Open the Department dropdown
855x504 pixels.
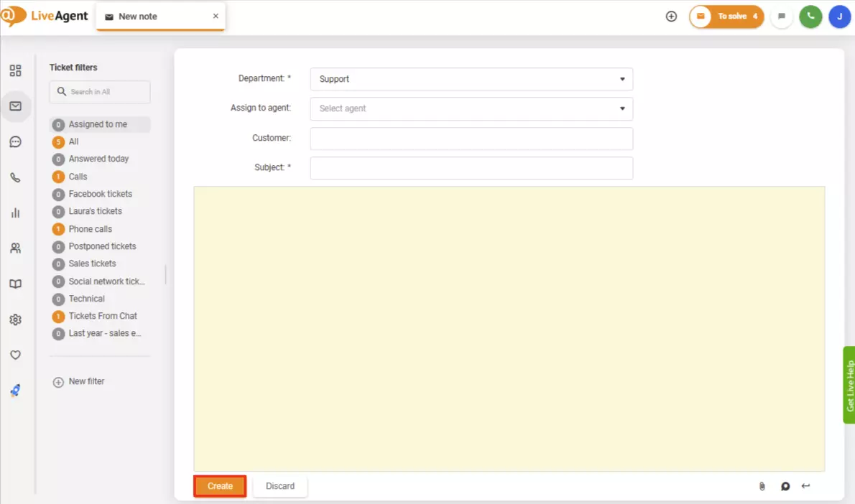[x=471, y=79]
